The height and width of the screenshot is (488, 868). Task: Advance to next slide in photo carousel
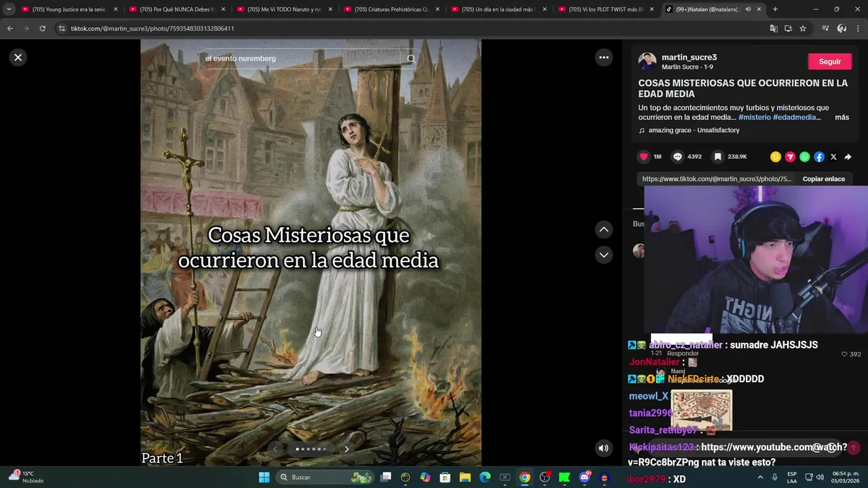(x=347, y=449)
